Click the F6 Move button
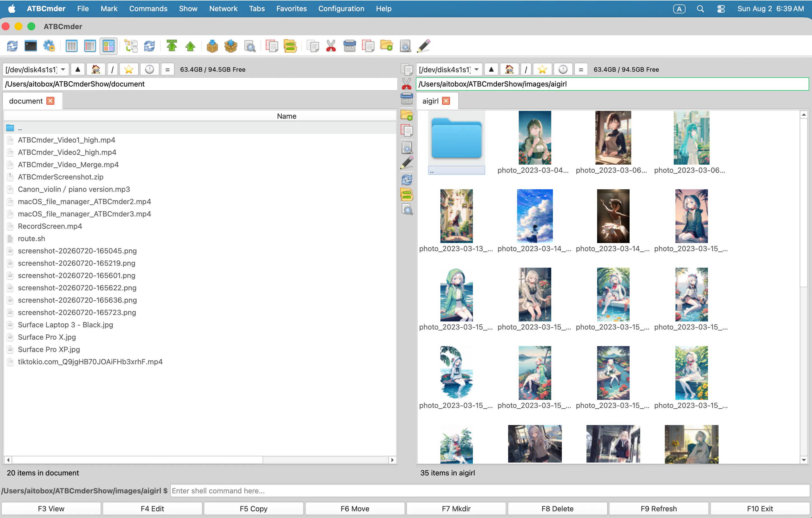812x518 pixels. [355, 508]
